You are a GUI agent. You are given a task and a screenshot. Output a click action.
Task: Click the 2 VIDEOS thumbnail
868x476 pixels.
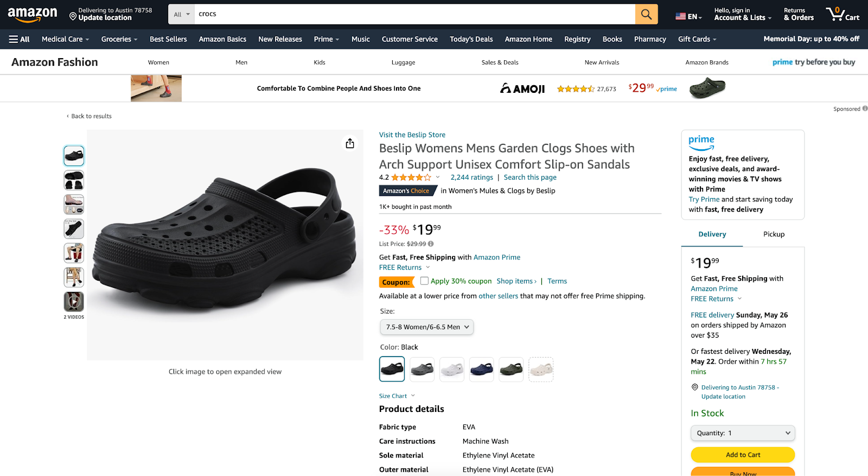click(x=73, y=302)
